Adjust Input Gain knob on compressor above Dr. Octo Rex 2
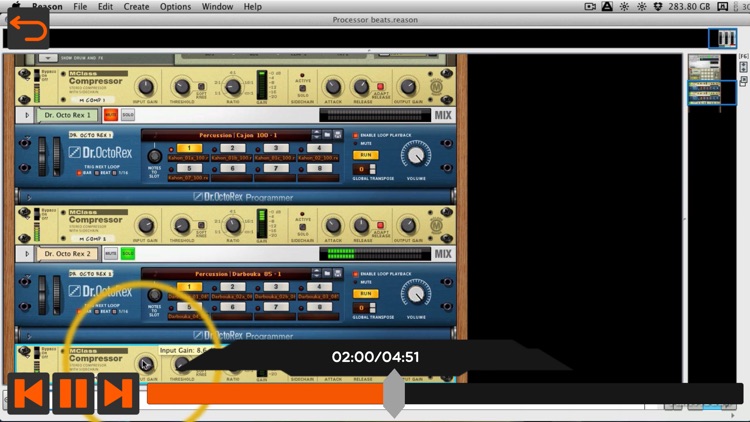 click(x=145, y=226)
